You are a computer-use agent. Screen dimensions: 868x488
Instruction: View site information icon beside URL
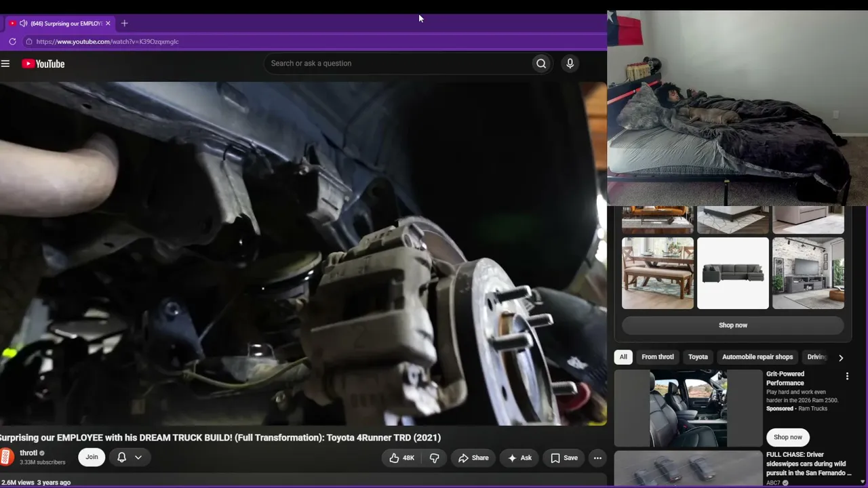coord(28,41)
